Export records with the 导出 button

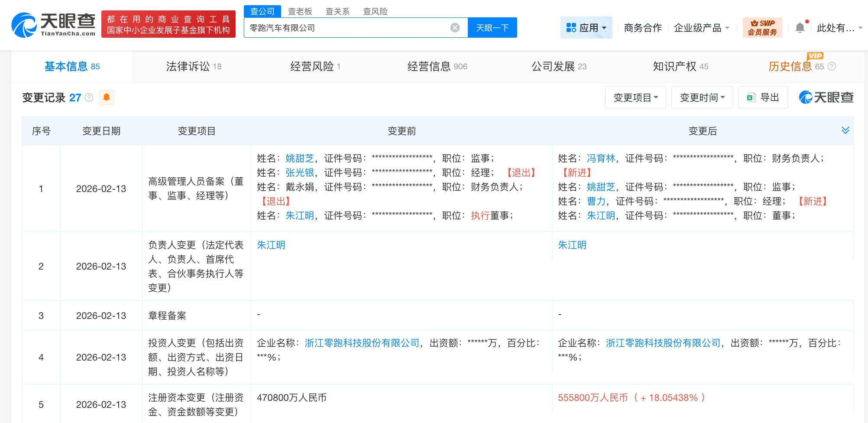763,98
